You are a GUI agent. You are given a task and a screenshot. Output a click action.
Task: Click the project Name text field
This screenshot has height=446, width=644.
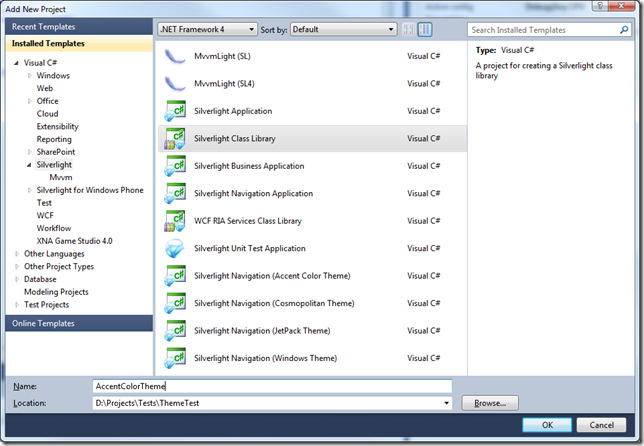pyautogui.click(x=270, y=386)
